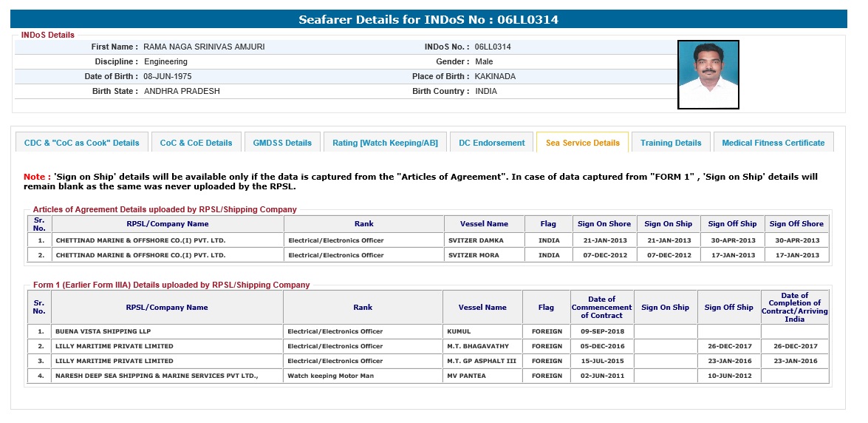Go to the DC Endorsement tab
Screen dimensions: 868x423
tap(491, 143)
